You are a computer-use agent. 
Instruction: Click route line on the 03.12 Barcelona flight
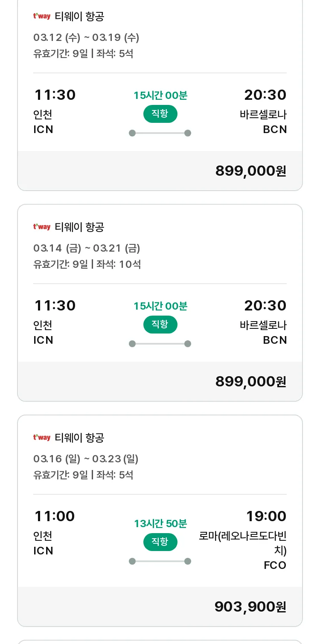pyautogui.click(x=160, y=133)
